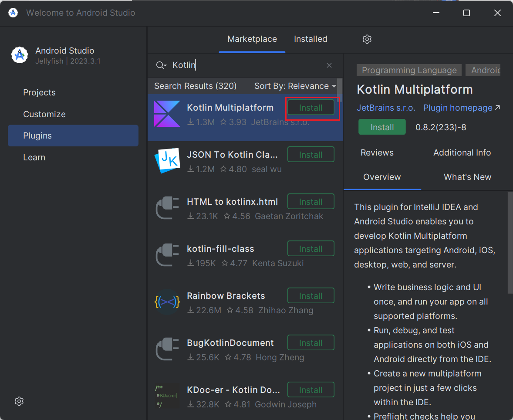Click the KDoc-er plugin icon

point(167,396)
